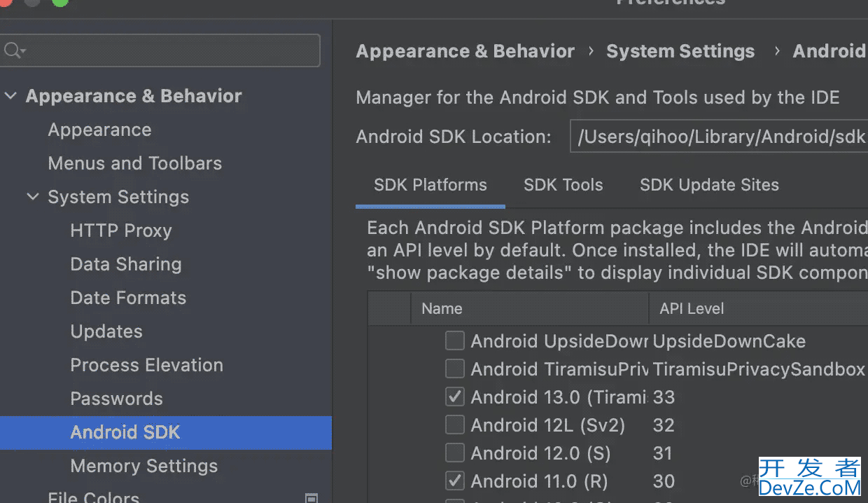
Task: Check the Android 12.0 (S) checkbox
Action: 455,453
